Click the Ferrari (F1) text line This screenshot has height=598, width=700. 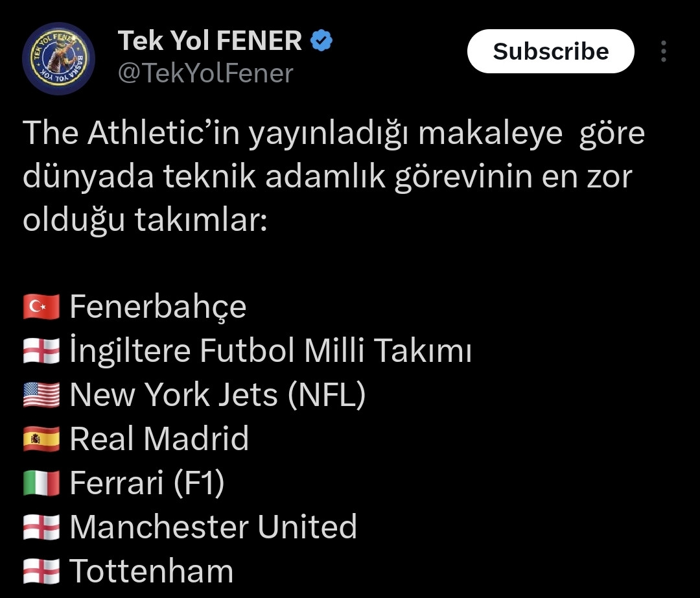tap(147, 483)
